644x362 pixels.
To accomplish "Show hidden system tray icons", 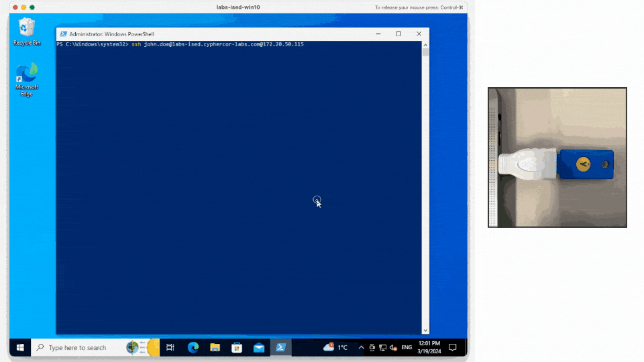I will 362,347.
